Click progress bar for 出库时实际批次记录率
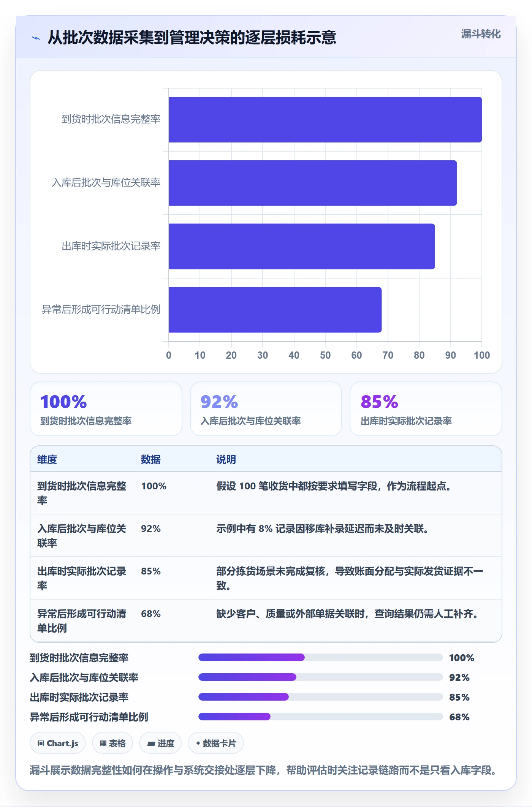532x807 pixels. click(321, 697)
